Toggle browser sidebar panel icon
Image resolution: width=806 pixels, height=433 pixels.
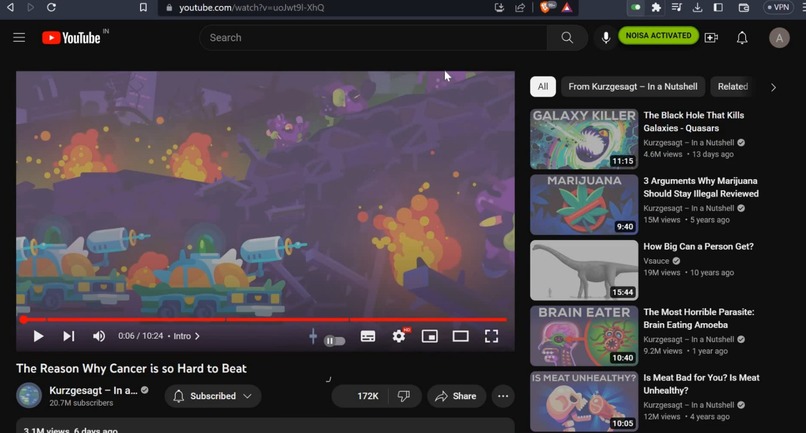click(x=718, y=7)
